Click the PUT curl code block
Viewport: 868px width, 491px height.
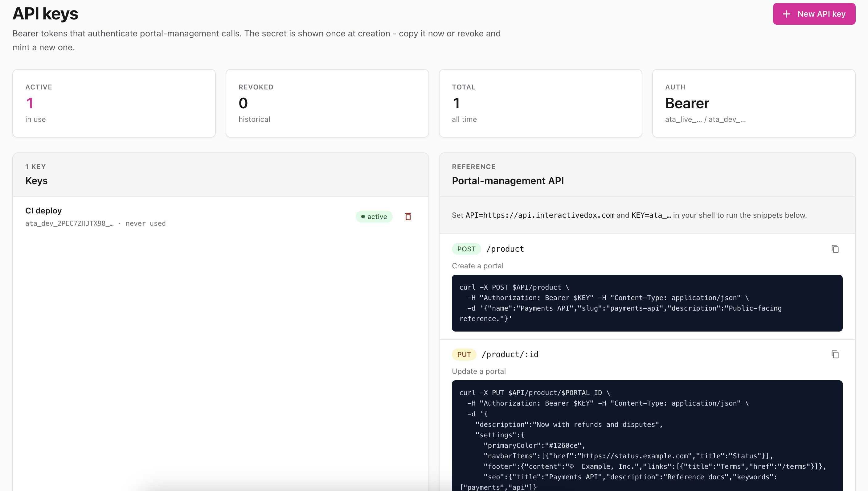[x=647, y=436]
